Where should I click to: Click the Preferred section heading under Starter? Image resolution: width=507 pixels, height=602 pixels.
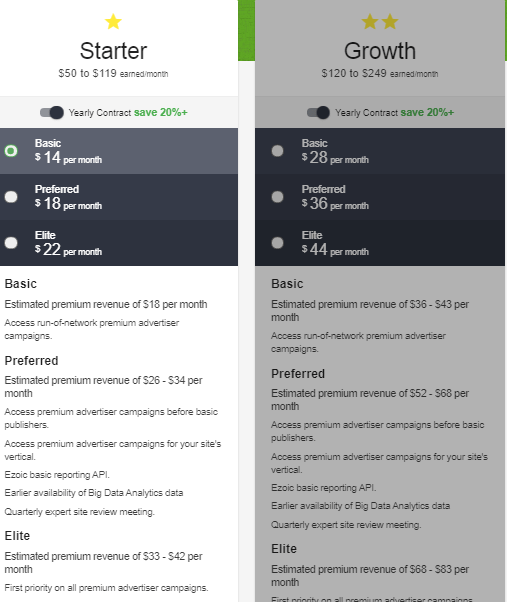coord(31,361)
